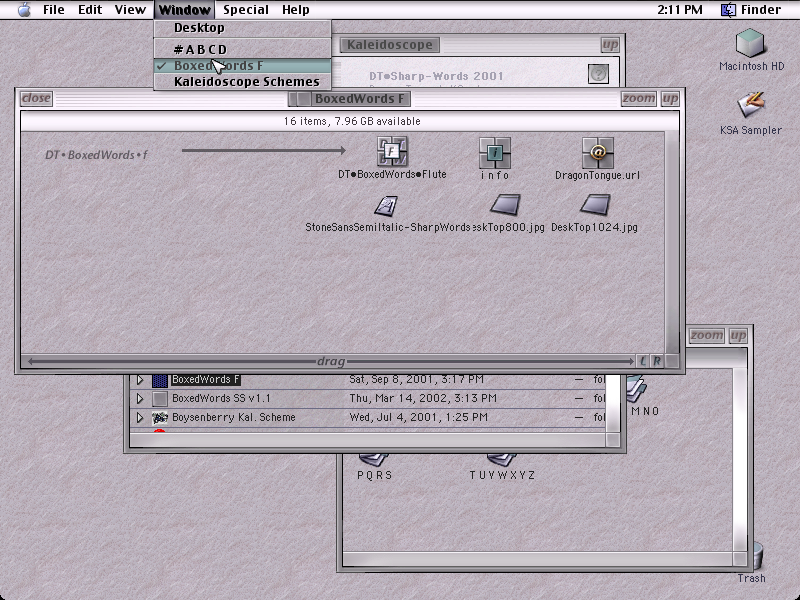Click the close button of BoxedWords F window
Image resolution: width=800 pixels, height=600 pixels.
[36, 98]
